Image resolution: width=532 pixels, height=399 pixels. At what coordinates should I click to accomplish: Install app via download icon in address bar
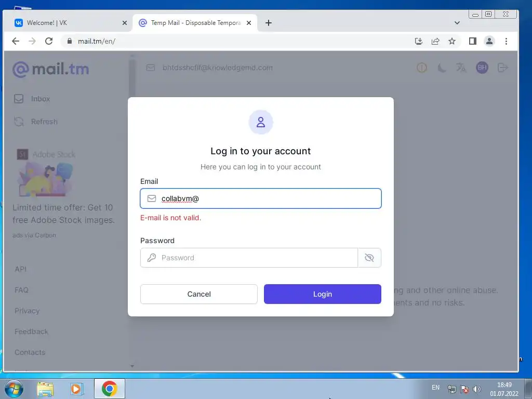(x=419, y=41)
